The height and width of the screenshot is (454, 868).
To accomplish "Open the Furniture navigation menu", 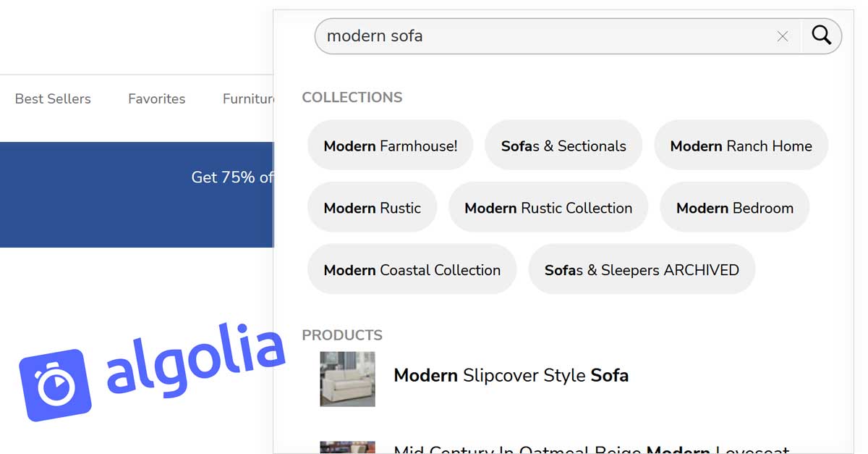I will coord(248,99).
